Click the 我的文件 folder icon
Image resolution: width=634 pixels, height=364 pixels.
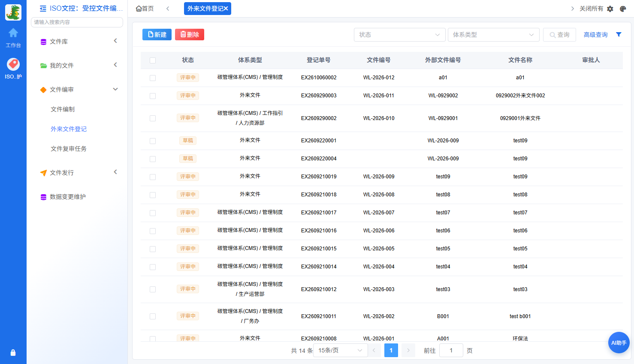click(43, 66)
